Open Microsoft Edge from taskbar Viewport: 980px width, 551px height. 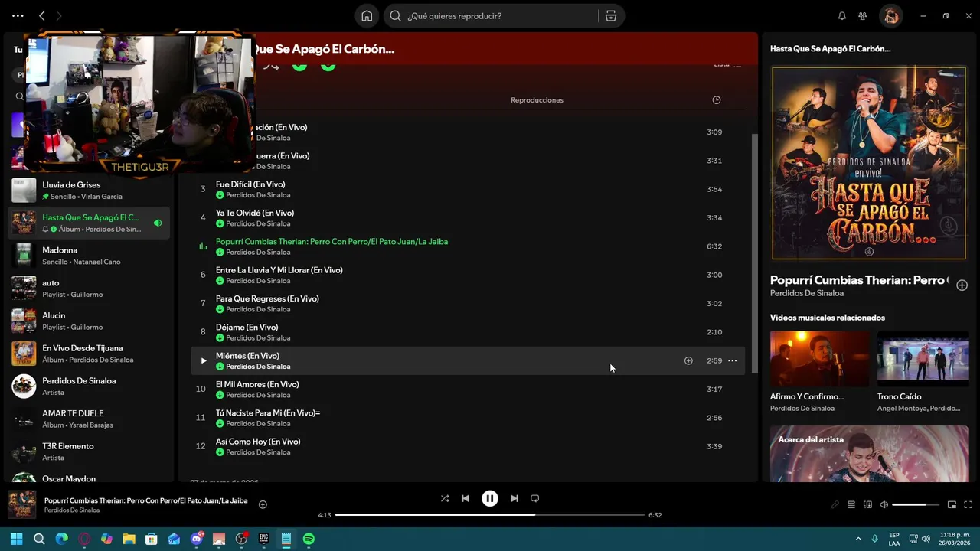[62, 539]
